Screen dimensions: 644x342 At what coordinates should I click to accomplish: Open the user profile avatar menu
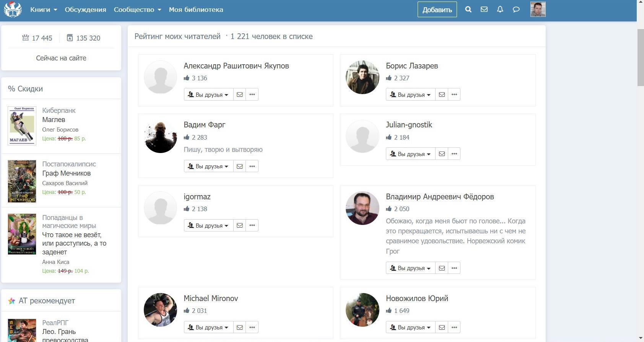[538, 10]
